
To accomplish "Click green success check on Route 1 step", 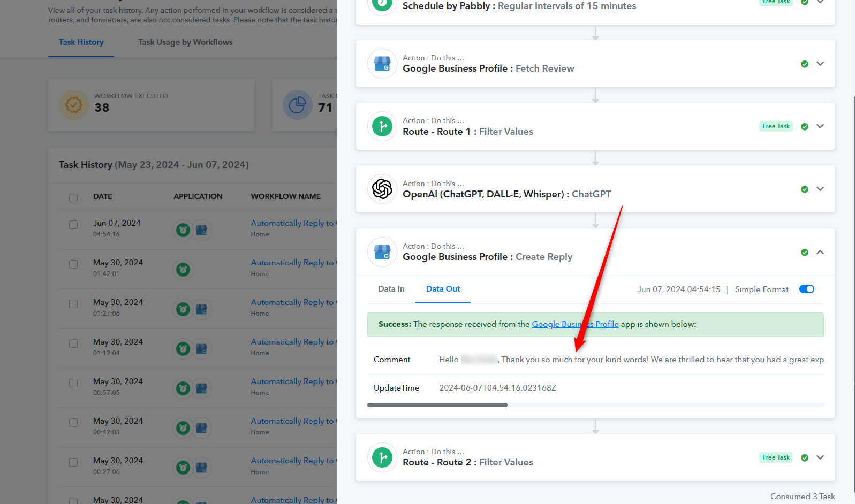I will point(805,127).
